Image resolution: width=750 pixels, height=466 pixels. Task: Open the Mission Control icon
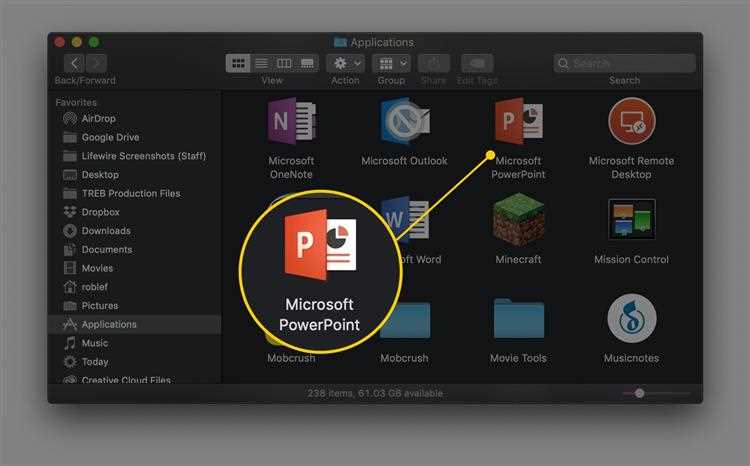(631, 220)
